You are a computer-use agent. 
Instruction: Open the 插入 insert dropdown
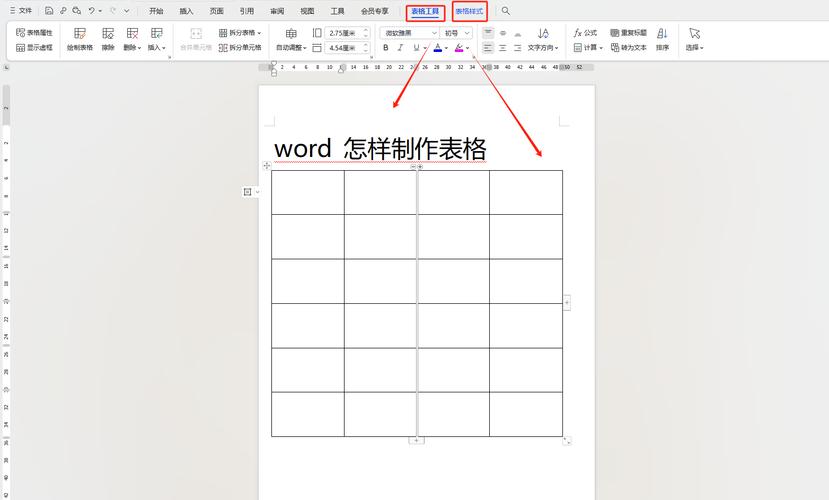pyautogui.click(x=157, y=48)
